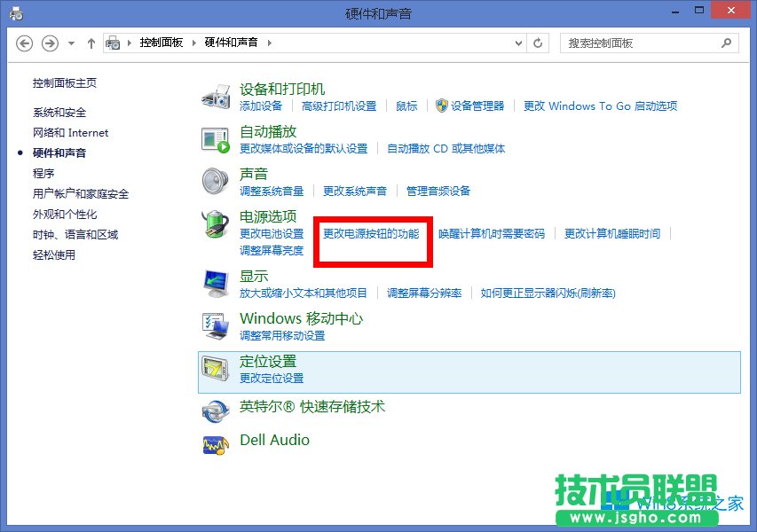Refresh the page with the refresh icon
This screenshot has width=757, height=532.
[538, 43]
